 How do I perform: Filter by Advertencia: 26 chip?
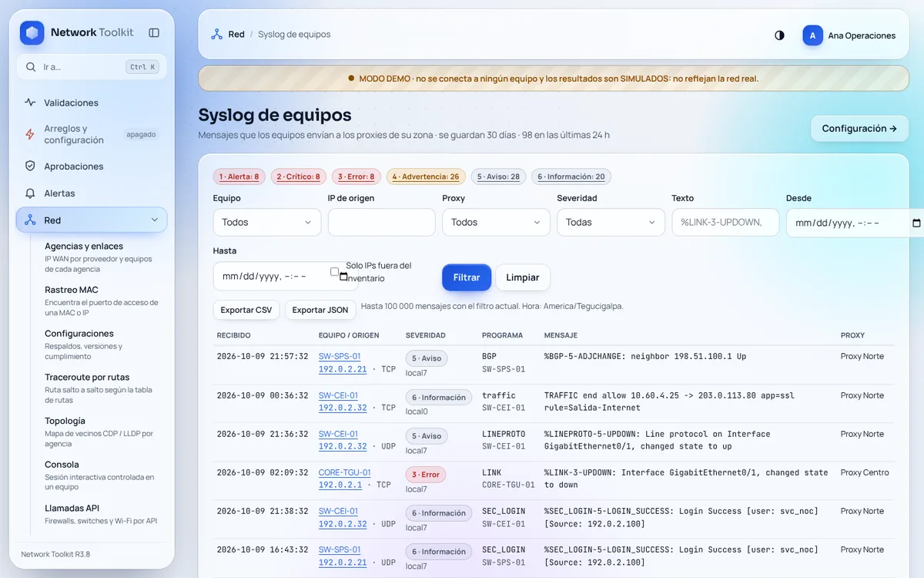coord(426,176)
